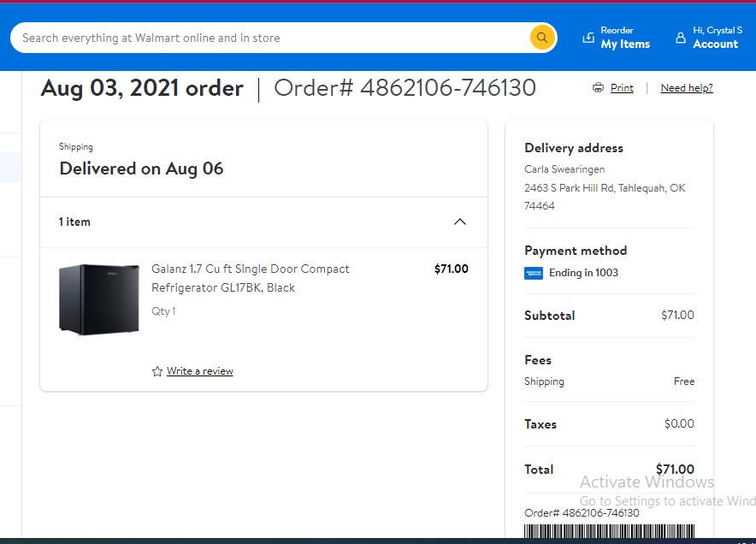Click the Order# text above the barcode
This screenshot has height=544, width=756.
click(582, 512)
